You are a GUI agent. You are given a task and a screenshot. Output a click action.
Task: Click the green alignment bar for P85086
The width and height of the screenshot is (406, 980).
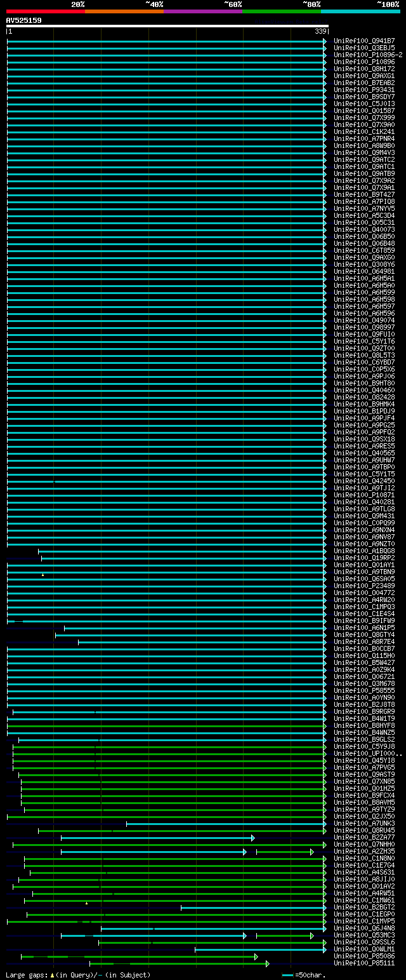pos(140,957)
